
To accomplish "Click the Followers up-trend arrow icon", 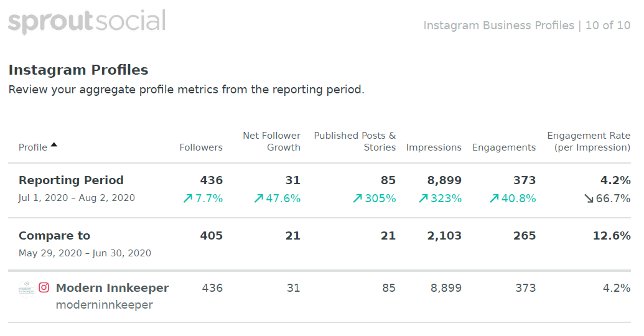I will [188, 199].
